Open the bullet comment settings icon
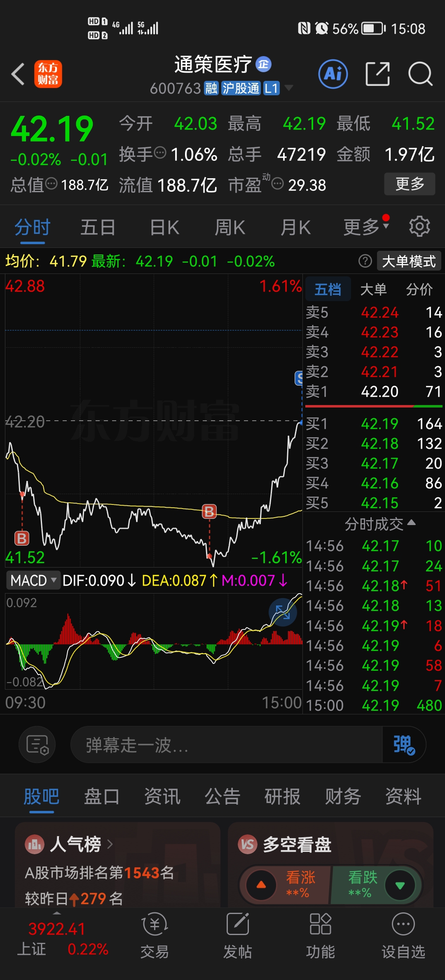Viewport: 445px width, 980px height. 37,744
